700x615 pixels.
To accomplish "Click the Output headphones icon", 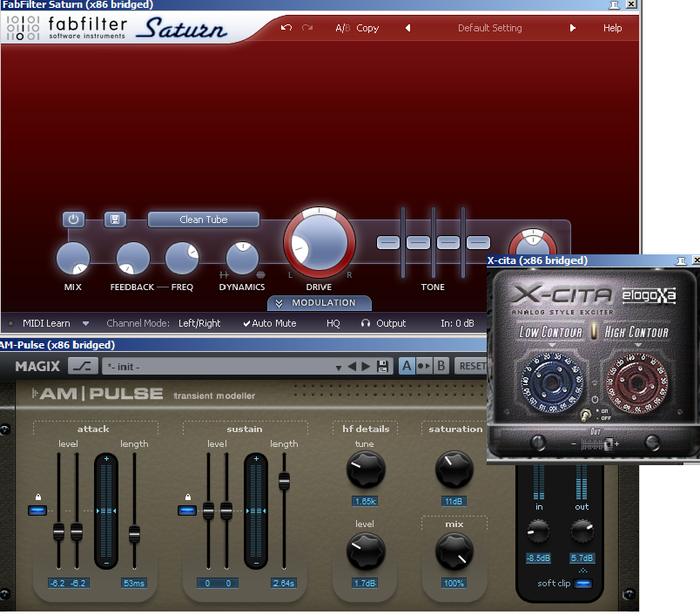I will click(366, 323).
